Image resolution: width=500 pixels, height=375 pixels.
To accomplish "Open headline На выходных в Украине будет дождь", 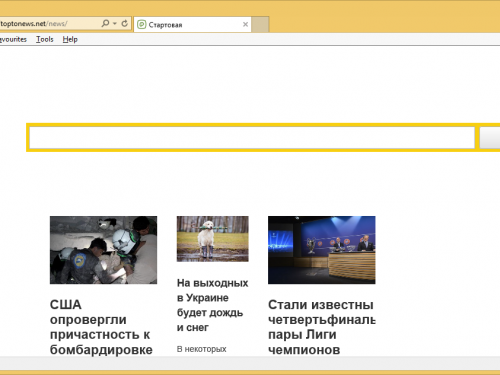I will [x=212, y=305].
